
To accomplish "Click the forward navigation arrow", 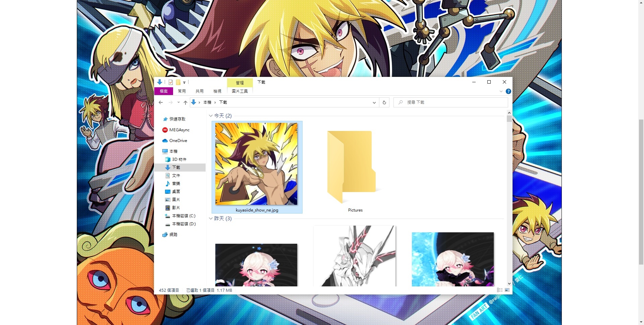I will pos(171,102).
